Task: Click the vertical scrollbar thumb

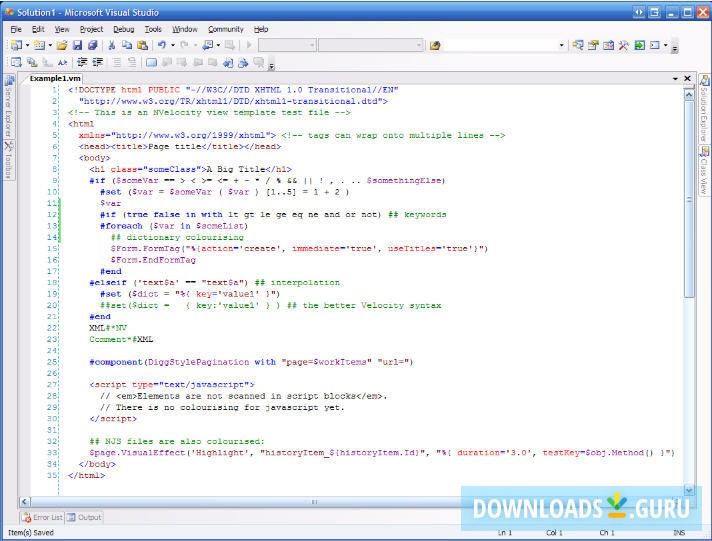Action: [689, 199]
